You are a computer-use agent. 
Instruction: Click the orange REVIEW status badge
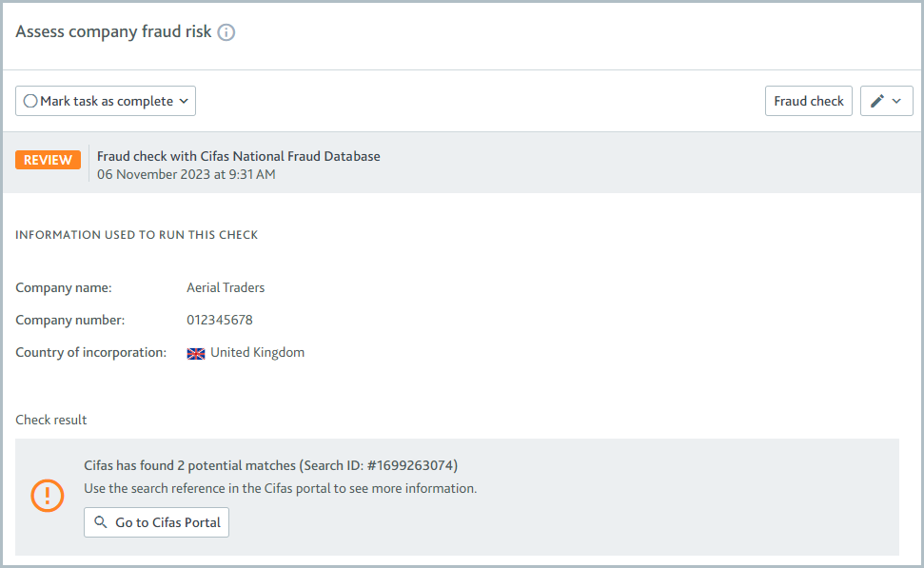pyautogui.click(x=48, y=159)
